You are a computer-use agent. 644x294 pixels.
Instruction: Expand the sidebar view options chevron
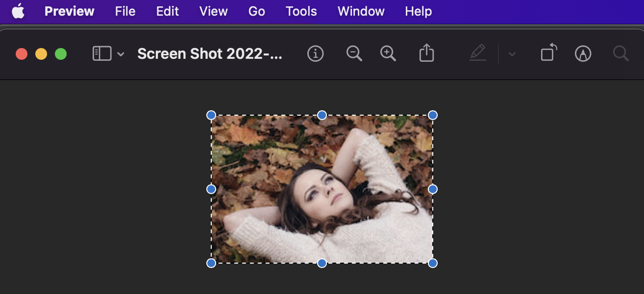[121, 54]
